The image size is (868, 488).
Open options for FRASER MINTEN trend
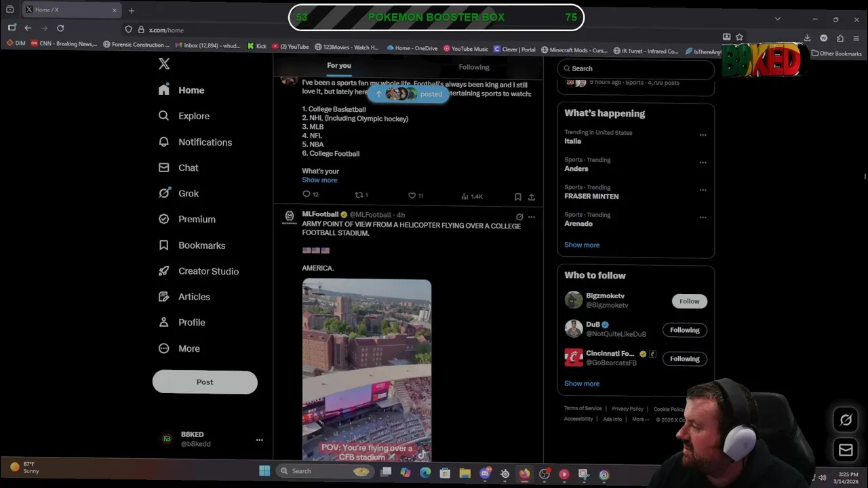[703, 190]
